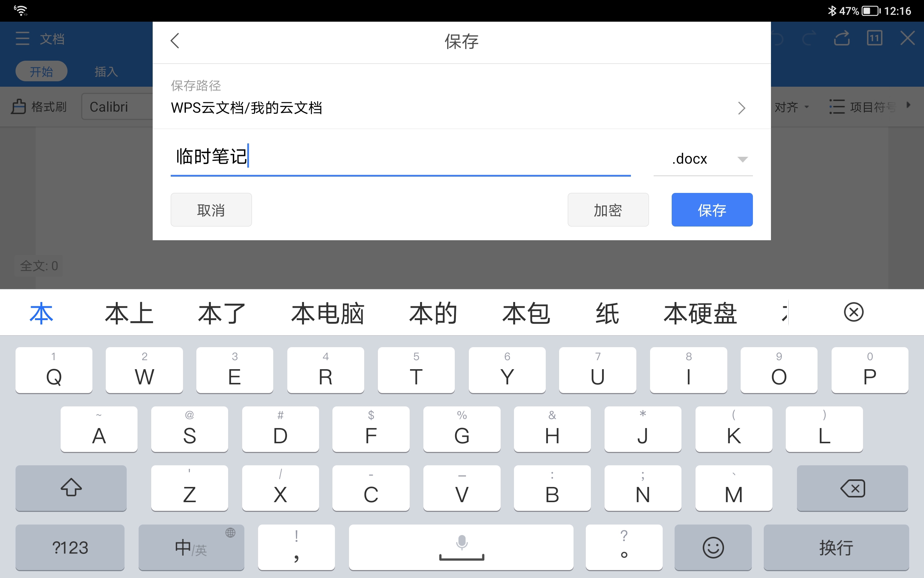The width and height of the screenshot is (924, 578).
Task: Dismiss suggestions with circled X icon
Action: point(853,312)
